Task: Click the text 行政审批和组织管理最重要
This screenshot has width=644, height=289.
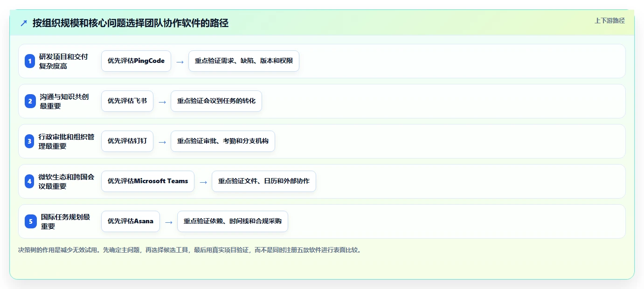Action: coord(66,141)
